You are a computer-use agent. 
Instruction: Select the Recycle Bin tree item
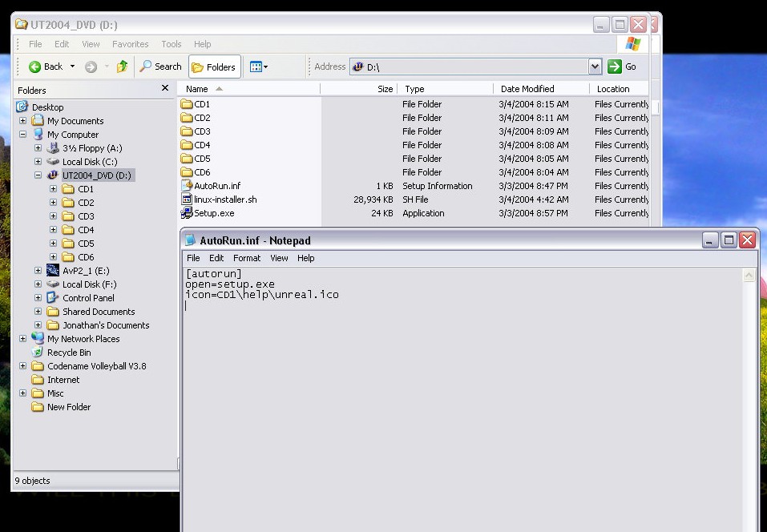coord(69,352)
